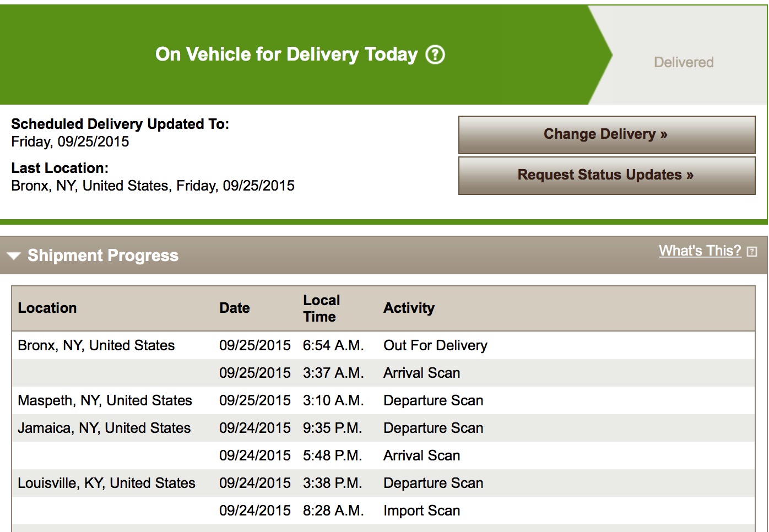Select the Out For Delivery activity entry
The image size is (769, 532).
pos(435,345)
